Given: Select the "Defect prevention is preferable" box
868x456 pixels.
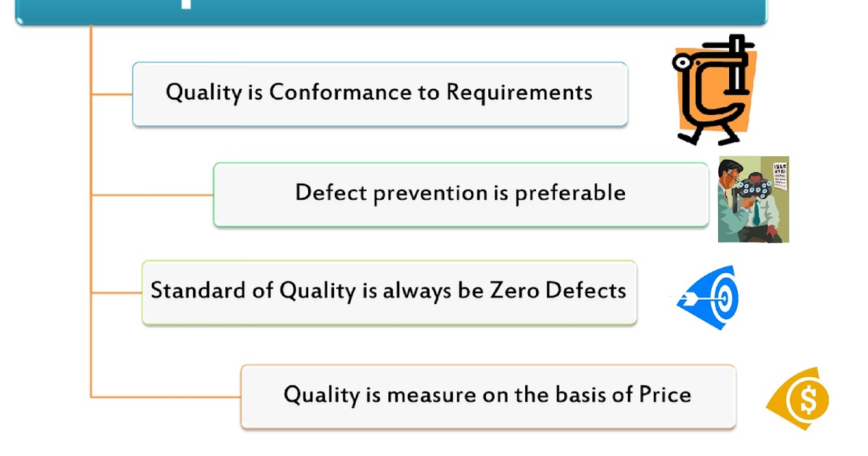Looking at the screenshot, I should pyautogui.click(x=461, y=194).
